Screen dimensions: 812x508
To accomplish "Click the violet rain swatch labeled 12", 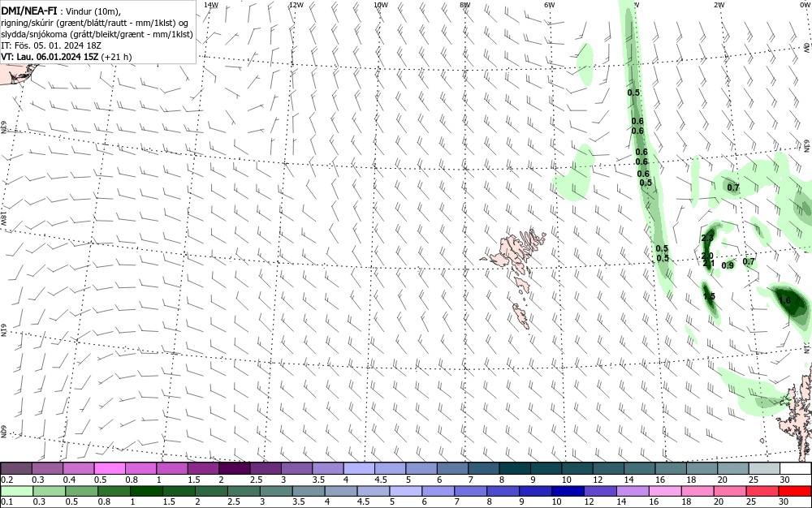I will [x=600, y=491].
